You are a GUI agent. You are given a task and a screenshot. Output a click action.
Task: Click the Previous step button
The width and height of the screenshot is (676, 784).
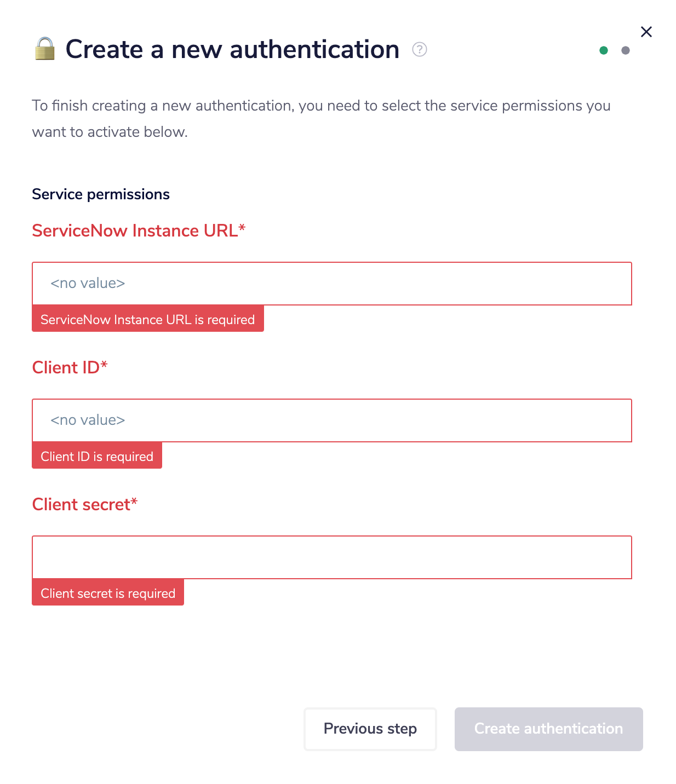(370, 729)
